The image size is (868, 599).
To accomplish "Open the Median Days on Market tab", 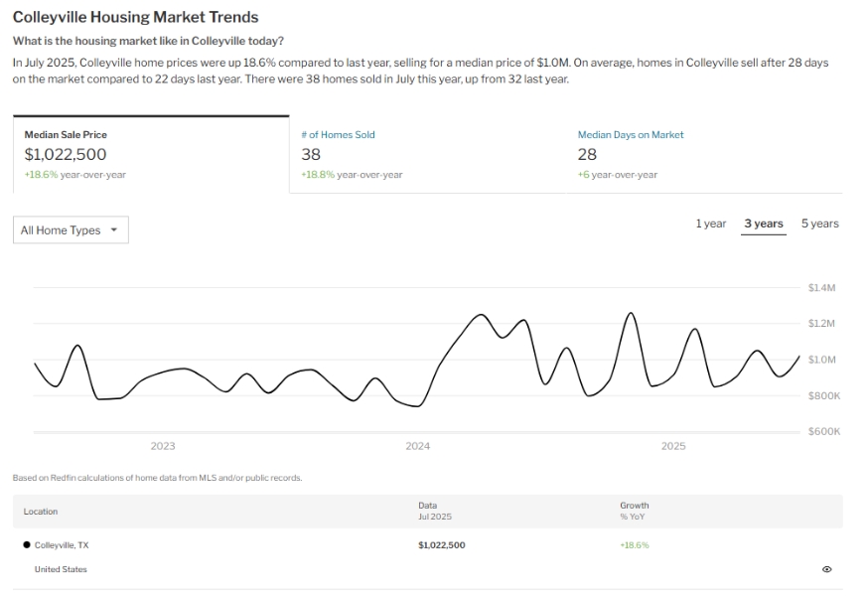I will tap(631, 135).
